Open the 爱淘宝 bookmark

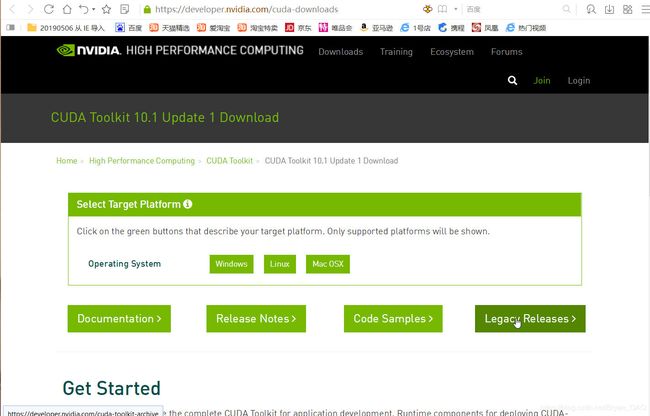213,28
